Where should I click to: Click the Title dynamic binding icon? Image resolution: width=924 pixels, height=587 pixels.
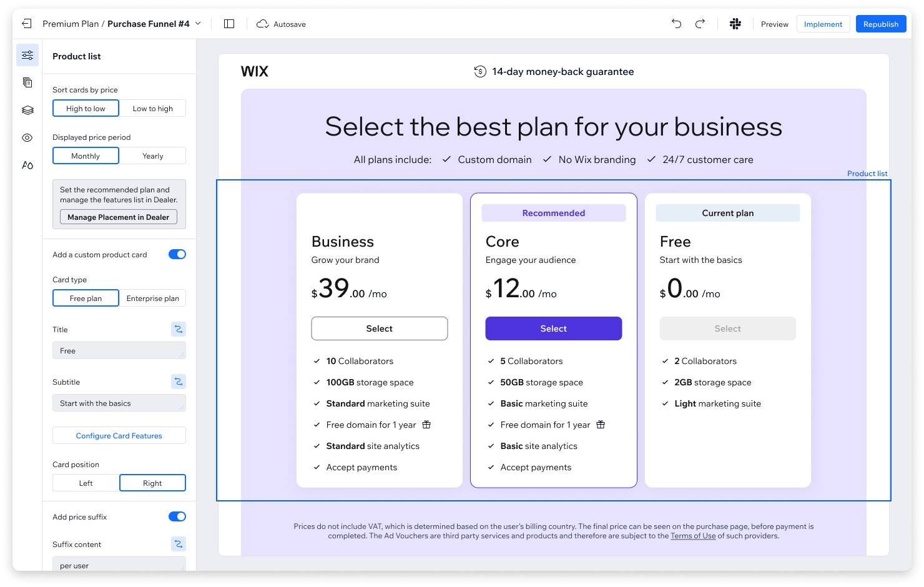[x=179, y=329]
